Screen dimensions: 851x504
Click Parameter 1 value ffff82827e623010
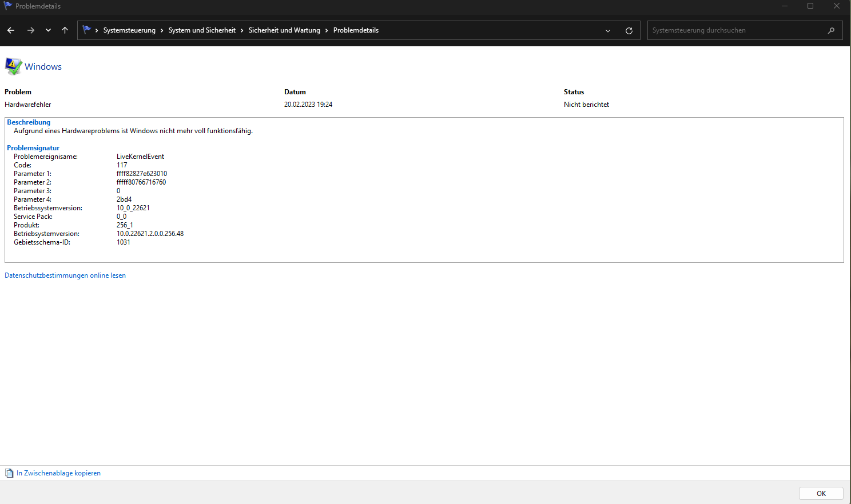142,174
